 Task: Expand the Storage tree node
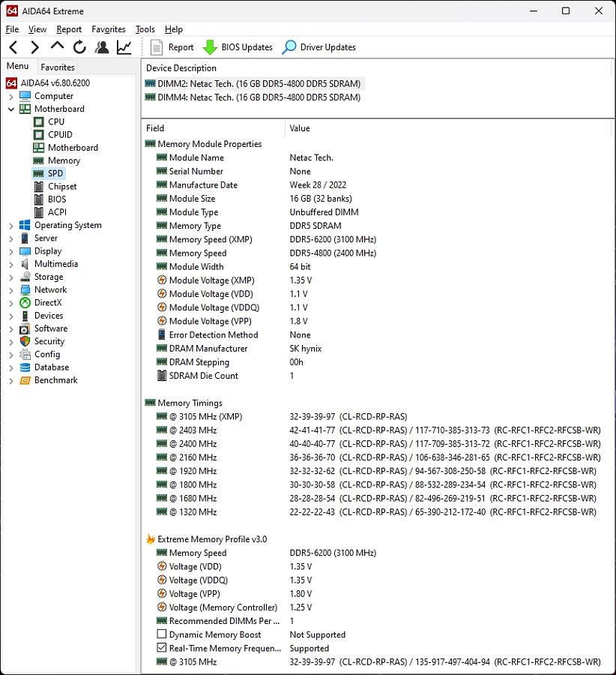(11, 277)
